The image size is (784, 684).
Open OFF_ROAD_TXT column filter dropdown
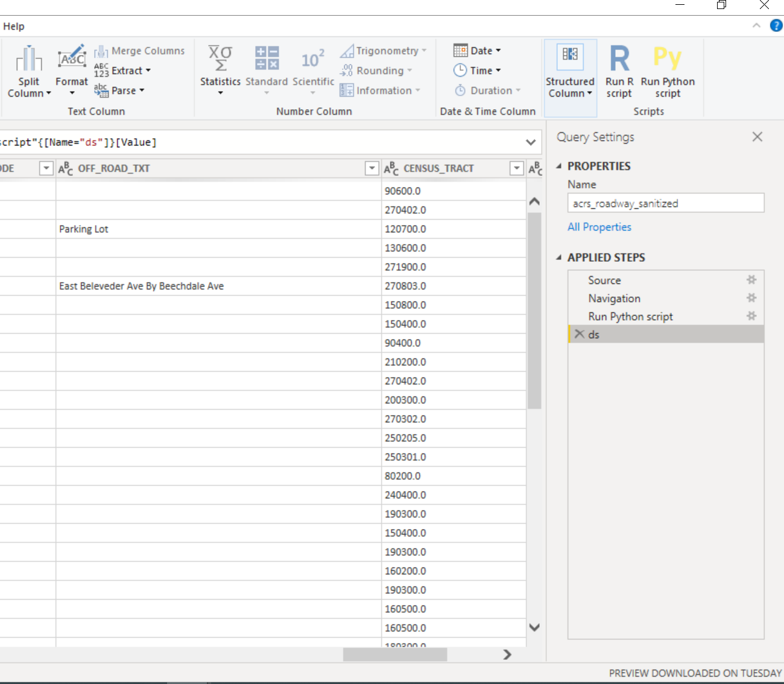pyautogui.click(x=372, y=168)
